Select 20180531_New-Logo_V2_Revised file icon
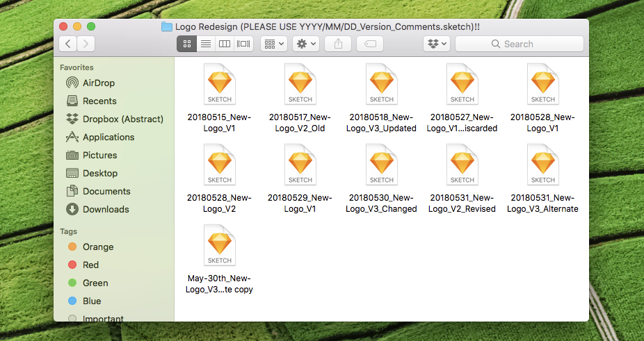The width and height of the screenshot is (644, 341). click(462, 165)
